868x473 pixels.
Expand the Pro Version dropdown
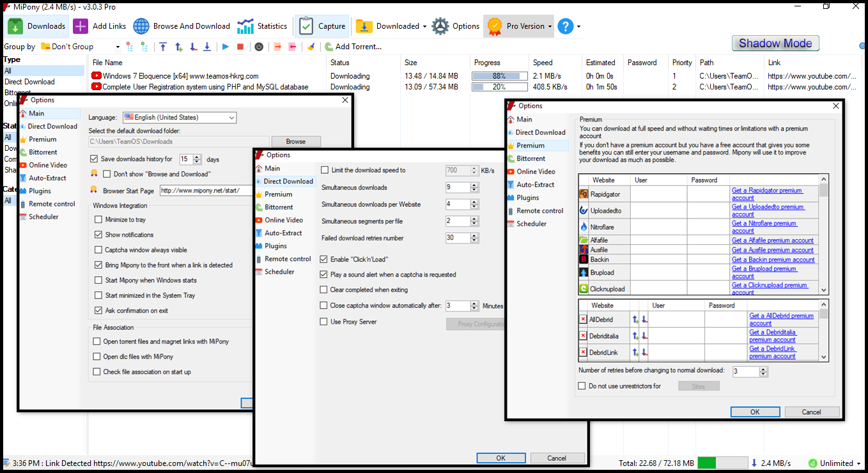(x=550, y=26)
